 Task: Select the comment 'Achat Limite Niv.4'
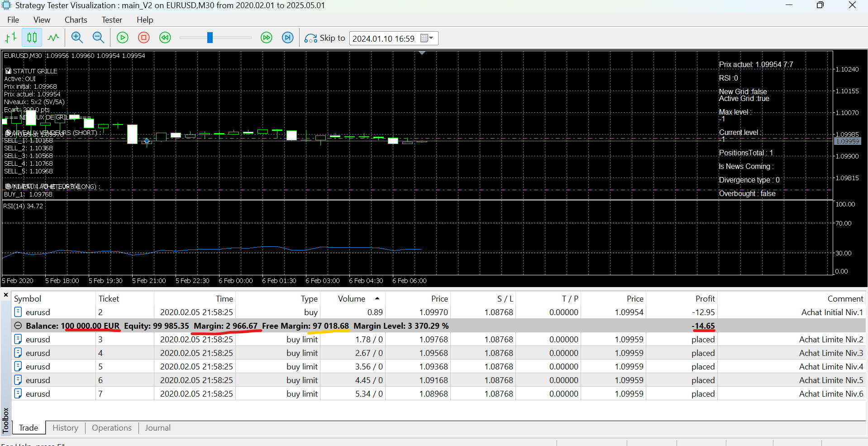831,367
